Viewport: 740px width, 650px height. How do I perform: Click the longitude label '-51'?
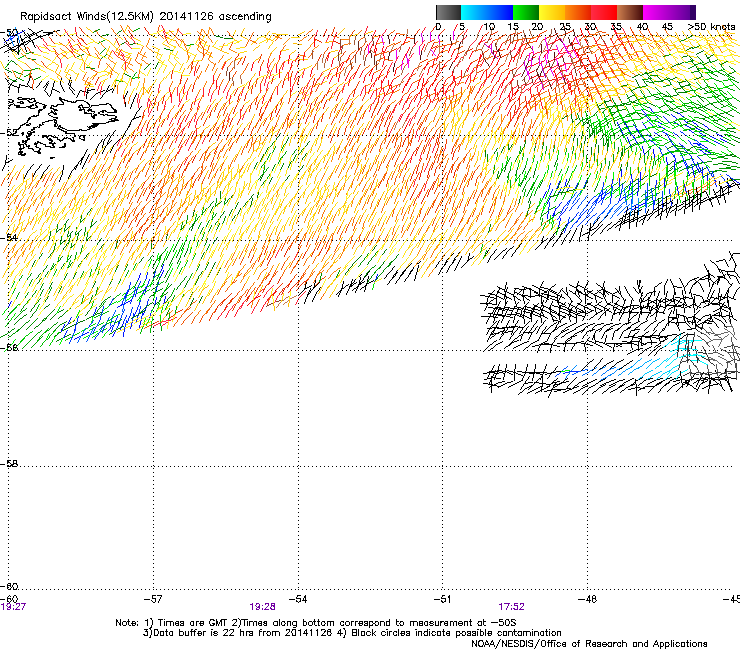click(x=443, y=599)
